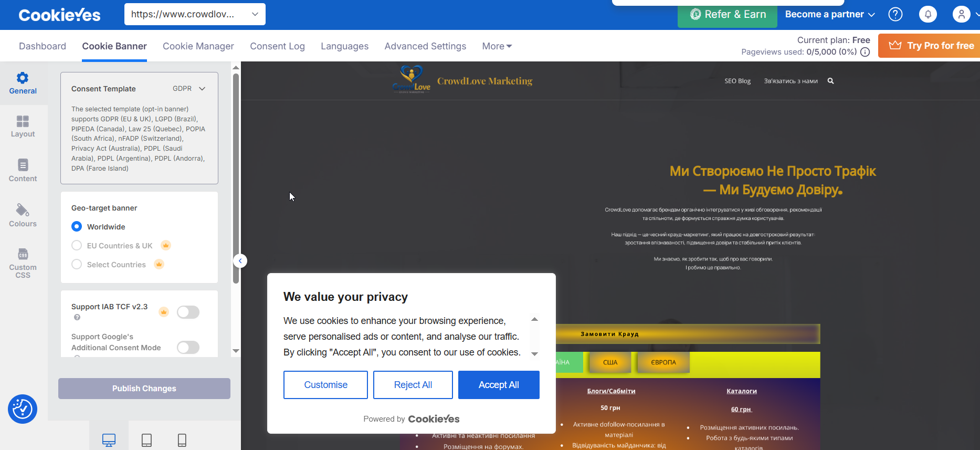This screenshot has height=450, width=980.
Task: Click the IAB TCF help question icon
Action: click(x=77, y=317)
